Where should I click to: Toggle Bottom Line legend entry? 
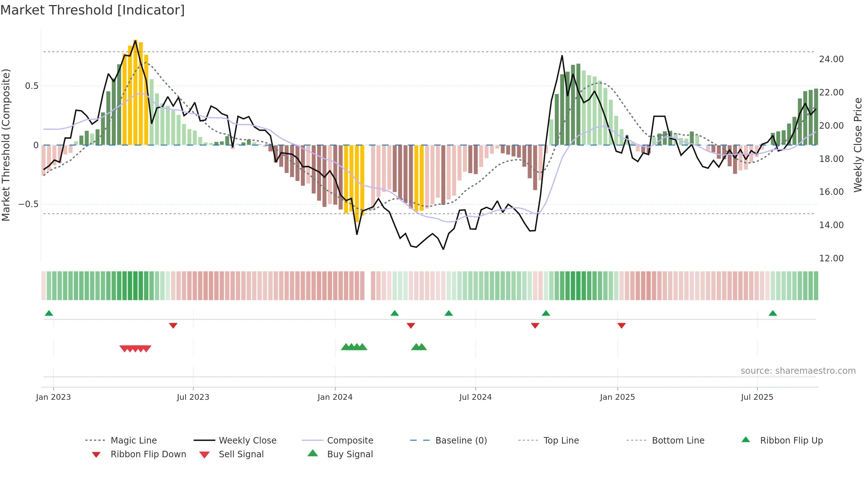[665, 440]
